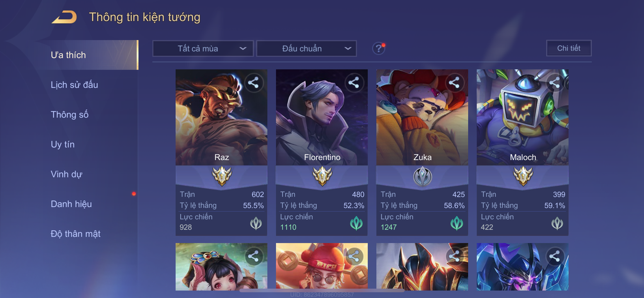Image resolution: width=644 pixels, height=298 pixels.
Task: Click Raz's golden mastery badge
Action: tap(222, 176)
